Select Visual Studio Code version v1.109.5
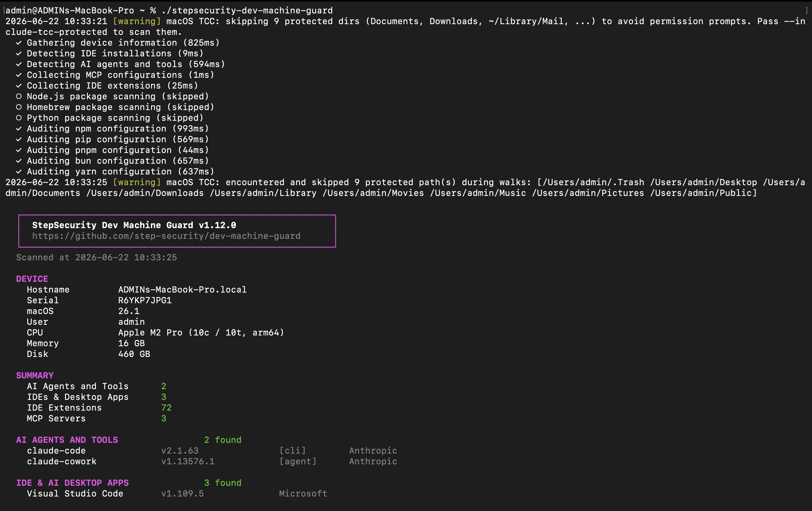Viewport: 812px width, 511px height. [x=182, y=494]
